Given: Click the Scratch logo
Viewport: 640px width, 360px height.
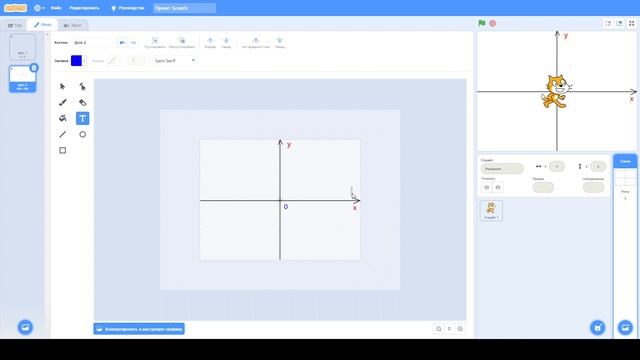Looking at the screenshot, I should pyautogui.click(x=15, y=8).
